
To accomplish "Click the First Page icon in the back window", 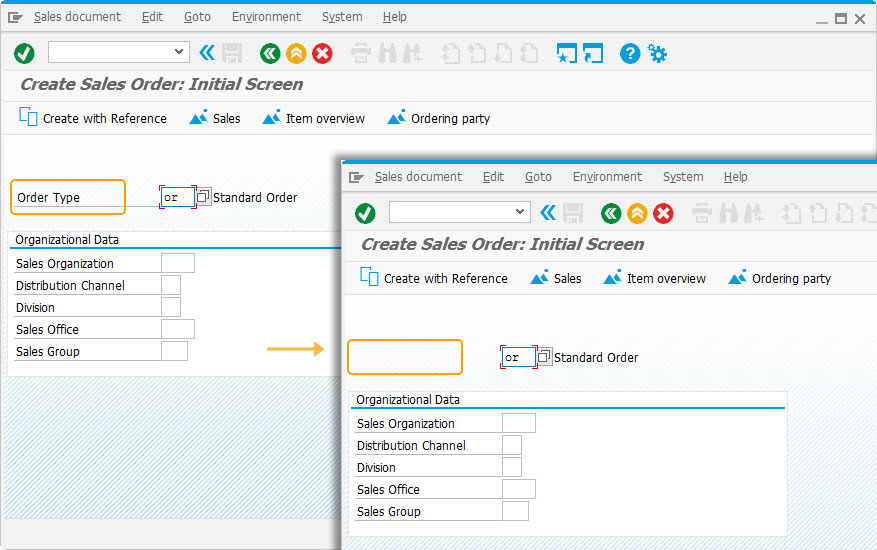I will (x=451, y=54).
